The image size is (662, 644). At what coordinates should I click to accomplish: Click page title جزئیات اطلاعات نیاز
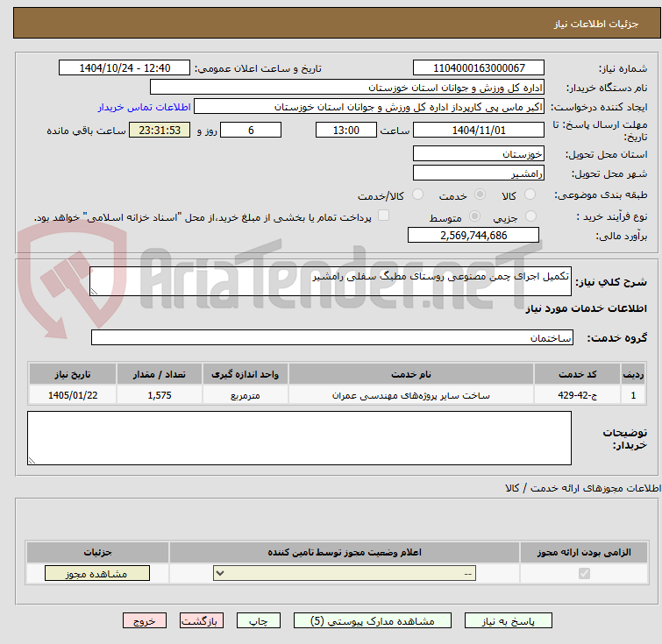pyautogui.click(x=595, y=24)
